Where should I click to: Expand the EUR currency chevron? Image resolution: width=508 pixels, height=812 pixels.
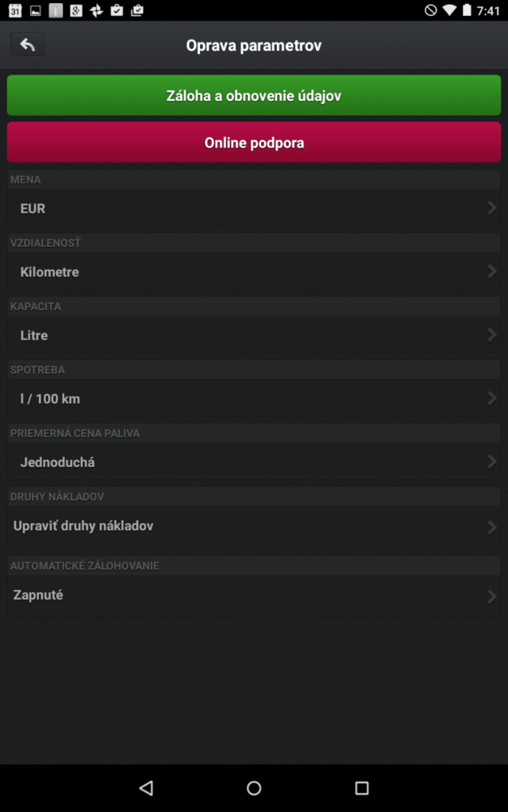pyautogui.click(x=491, y=209)
